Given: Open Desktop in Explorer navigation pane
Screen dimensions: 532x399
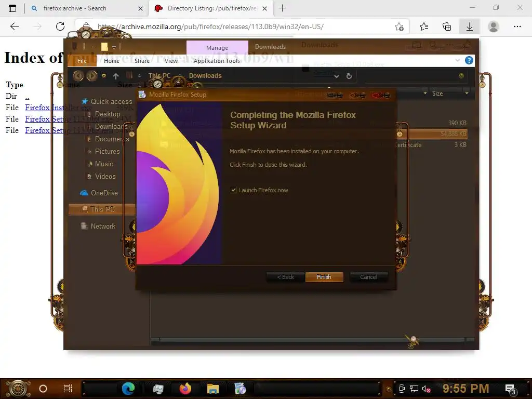Looking at the screenshot, I should pos(107,114).
